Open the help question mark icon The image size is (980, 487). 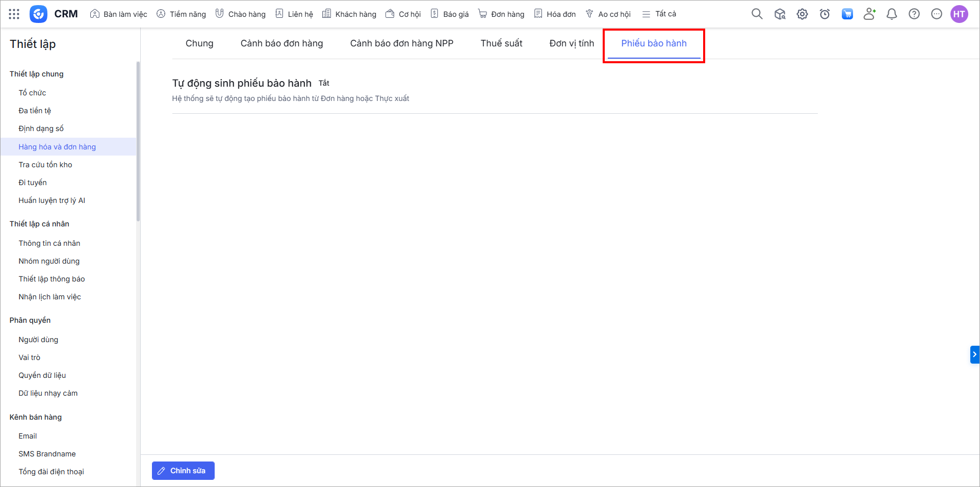tap(914, 14)
